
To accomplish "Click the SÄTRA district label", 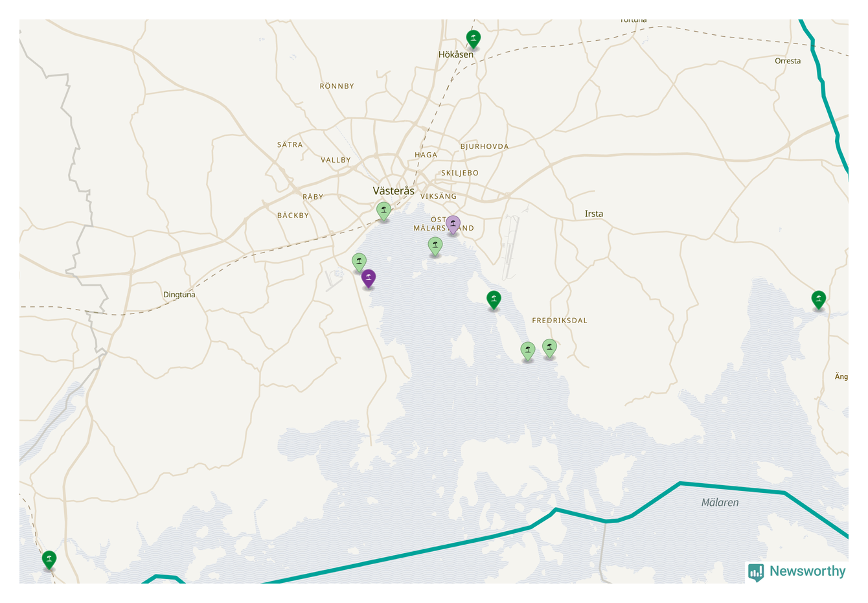I will [290, 145].
